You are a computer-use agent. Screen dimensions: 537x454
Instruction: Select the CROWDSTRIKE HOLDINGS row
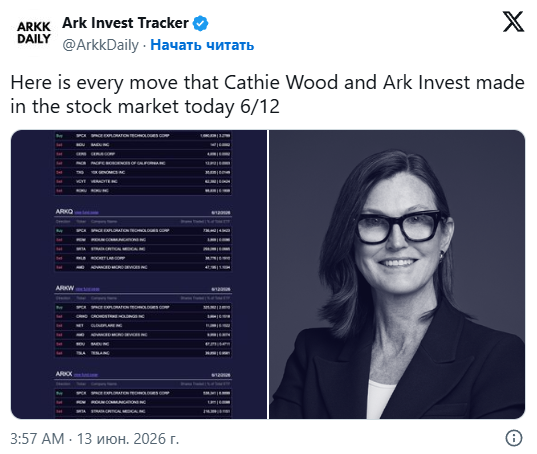[x=143, y=316]
